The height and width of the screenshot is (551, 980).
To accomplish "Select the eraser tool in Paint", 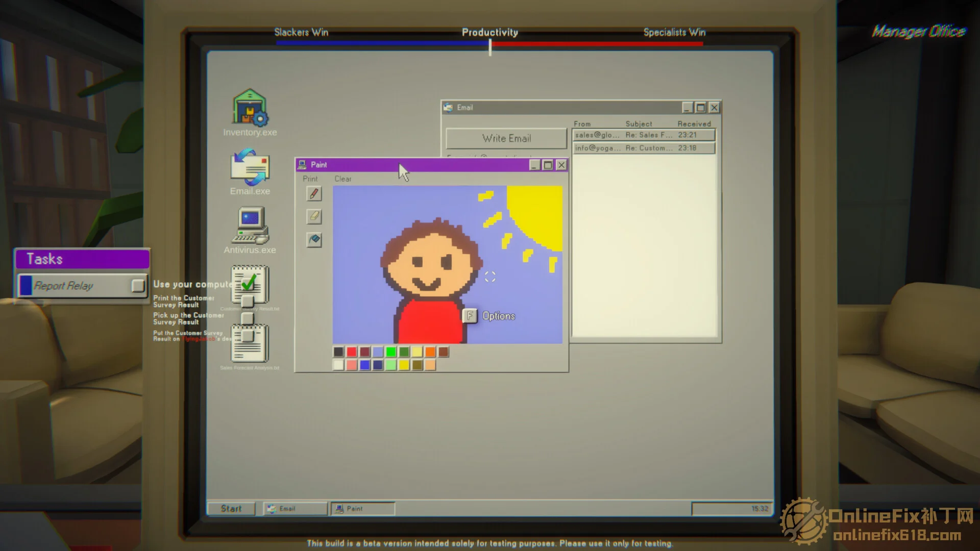I will click(314, 216).
